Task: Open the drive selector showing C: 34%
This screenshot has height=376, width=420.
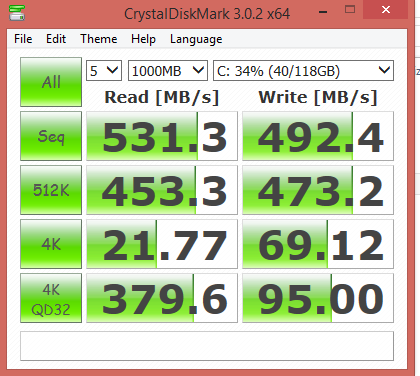Action: [303, 71]
